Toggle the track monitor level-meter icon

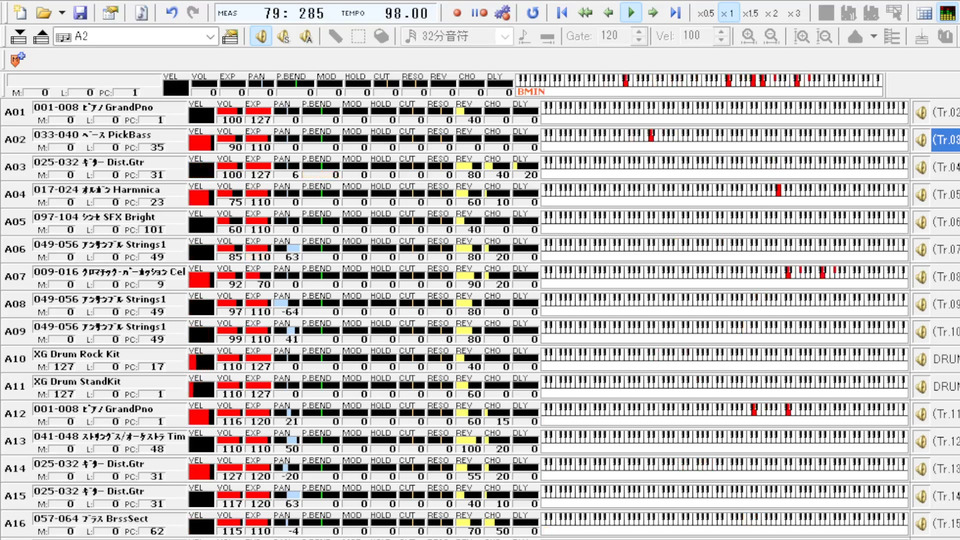pyautogui.click(x=948, y=13)
